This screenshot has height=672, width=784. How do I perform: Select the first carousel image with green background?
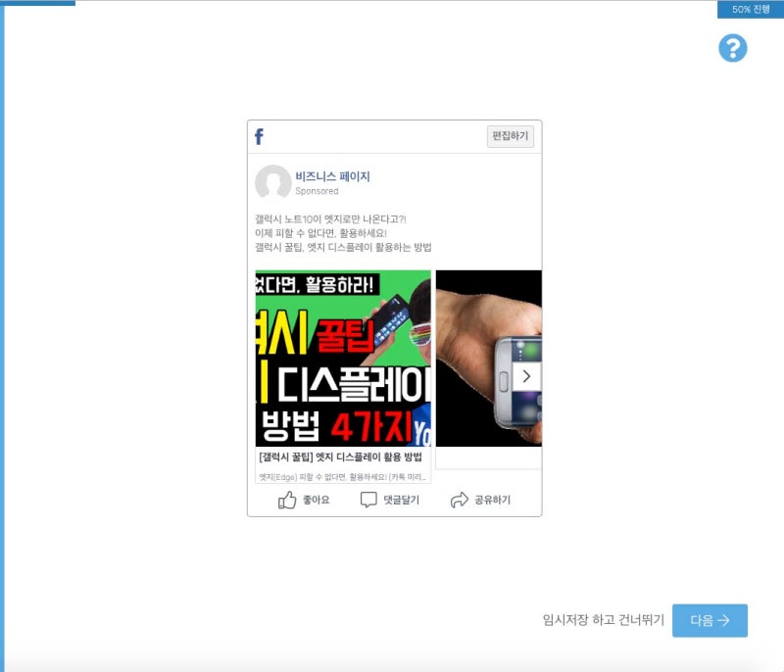coord(343,359)
